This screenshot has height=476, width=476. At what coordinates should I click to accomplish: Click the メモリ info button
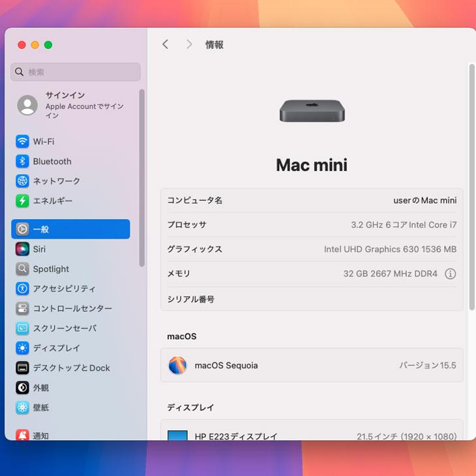point(450,274)
